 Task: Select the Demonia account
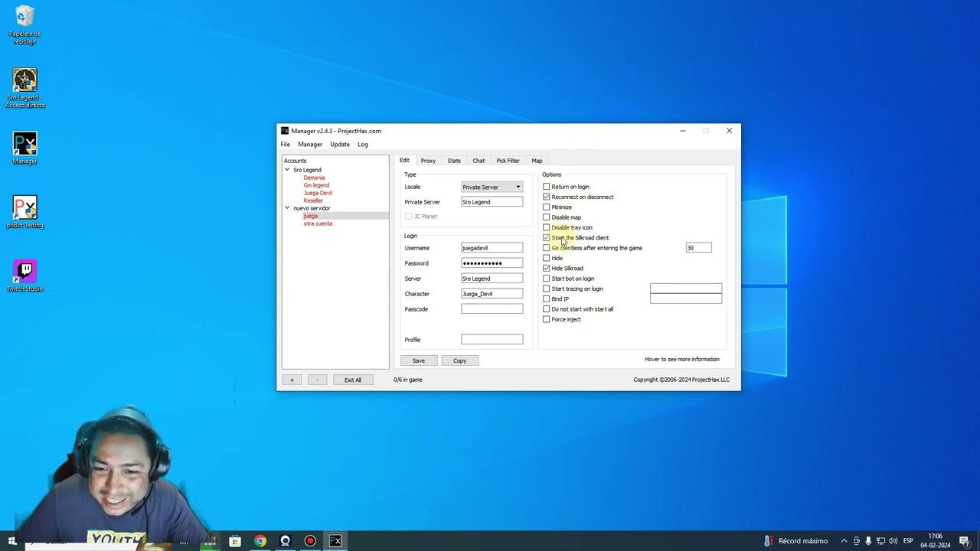[314, 178]
